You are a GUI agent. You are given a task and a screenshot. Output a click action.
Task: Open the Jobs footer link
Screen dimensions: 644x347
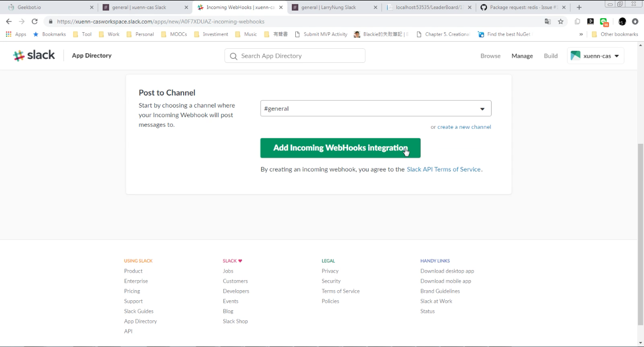(228, 271)
